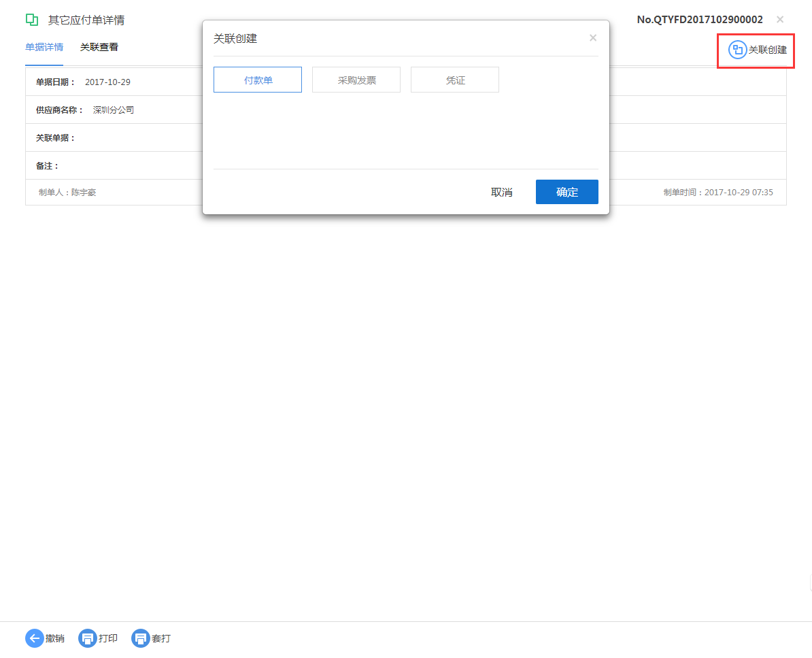Click the 关联创建 dialog title
The height and width of the screenshot is (658, 812).
coord(235,38)
